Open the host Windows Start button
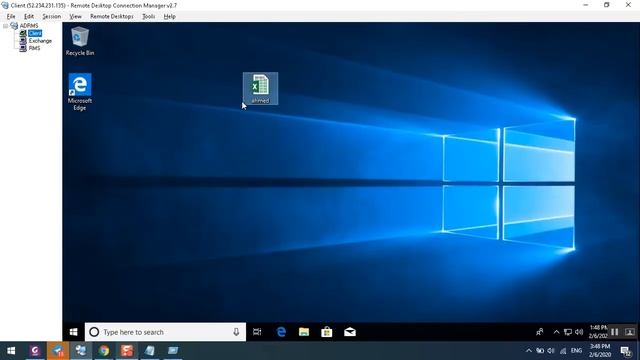Screen dimensions: 640x360 11,351
